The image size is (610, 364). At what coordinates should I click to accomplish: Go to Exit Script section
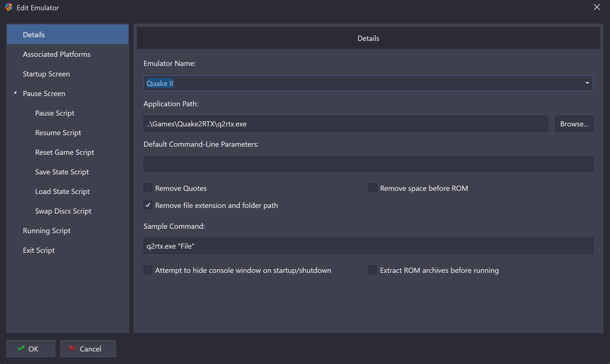(68, 250)
